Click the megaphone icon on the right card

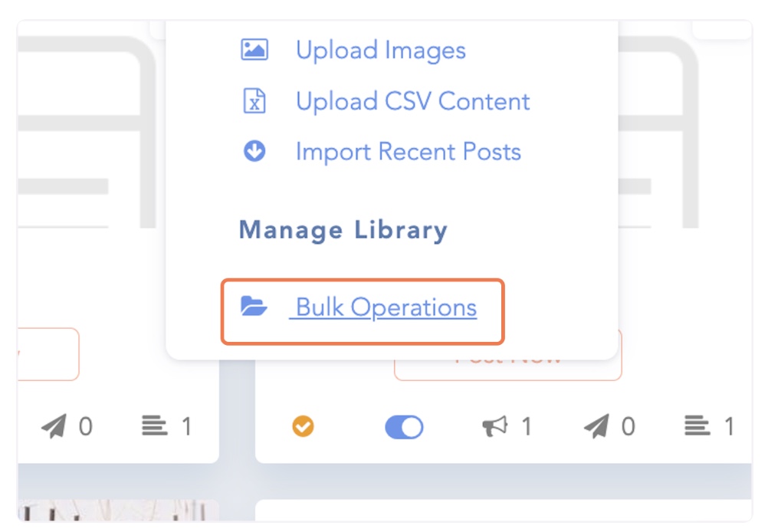[495, 426]
